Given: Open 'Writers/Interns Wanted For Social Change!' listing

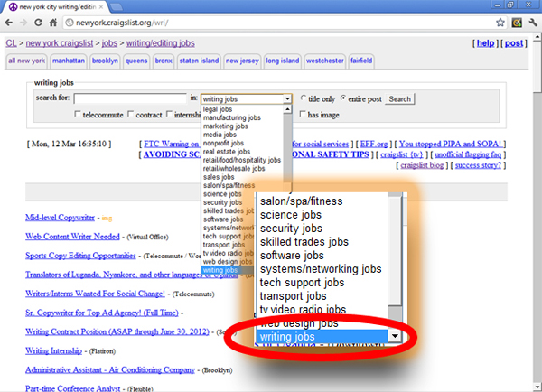Looking at the screenshot, I should 95,294.
